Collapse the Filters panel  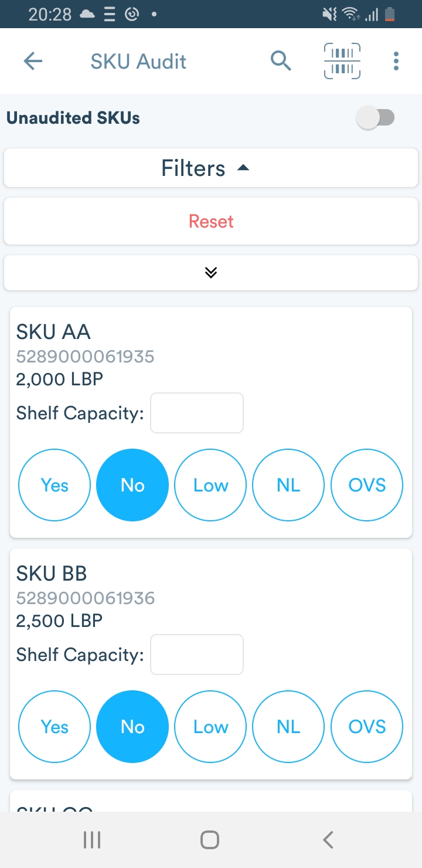[x=211, y=168]
